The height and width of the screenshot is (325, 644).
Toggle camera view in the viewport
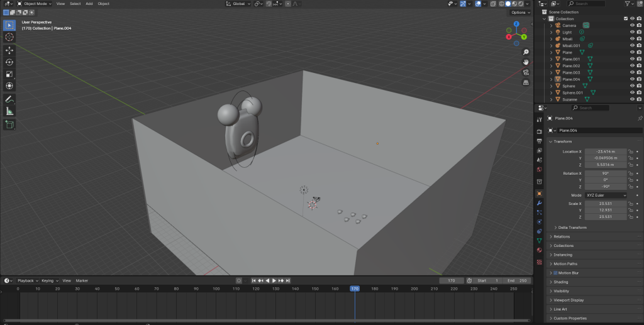pyautogui.click(x=526, y=72)
